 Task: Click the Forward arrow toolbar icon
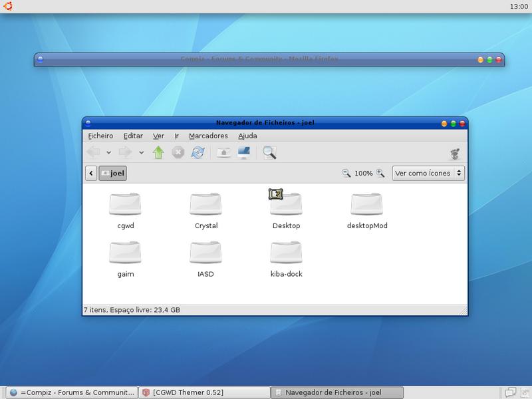coord(125,153)
